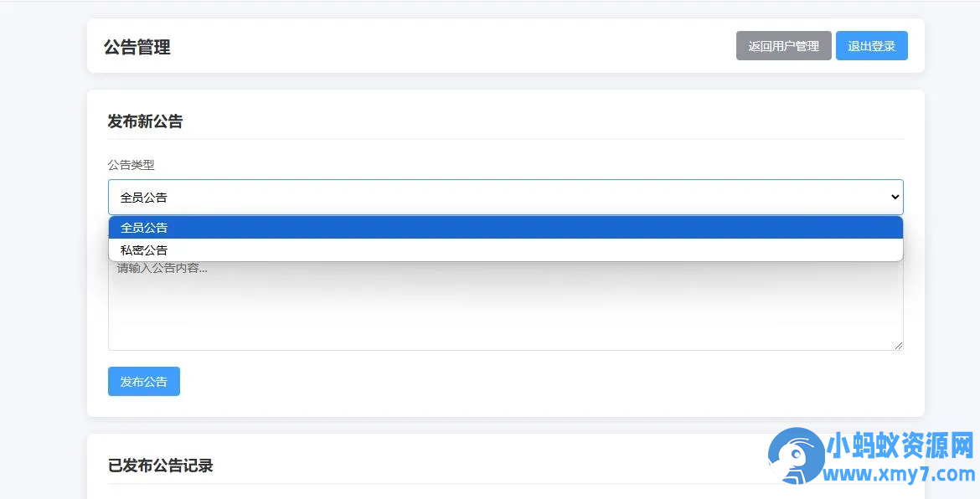The image size is (980, 499).
Task: Click the empty header space beside 公告管理
Action: point(452,46)
